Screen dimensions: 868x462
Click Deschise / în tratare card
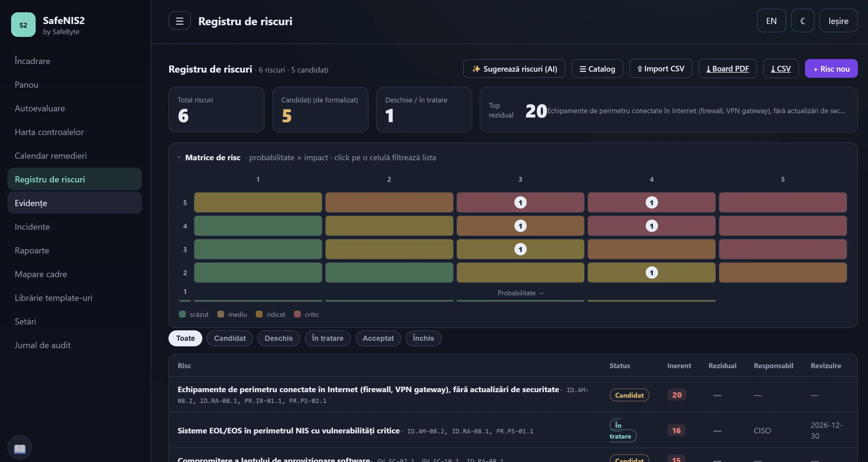coord(424,110)
